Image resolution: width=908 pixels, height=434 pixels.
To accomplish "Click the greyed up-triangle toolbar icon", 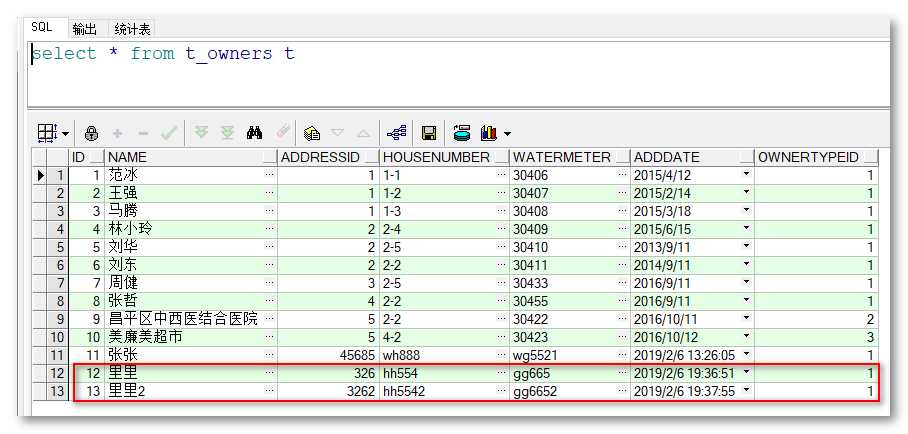I will (363, 133).
